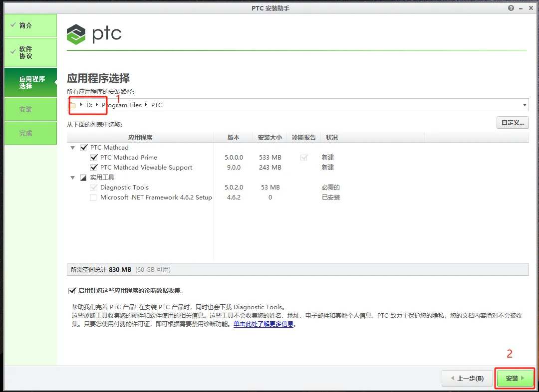This screenshot has width=539, height=392.
Task: Collapse the 实用工具 tree group
Action: point(72,178)
